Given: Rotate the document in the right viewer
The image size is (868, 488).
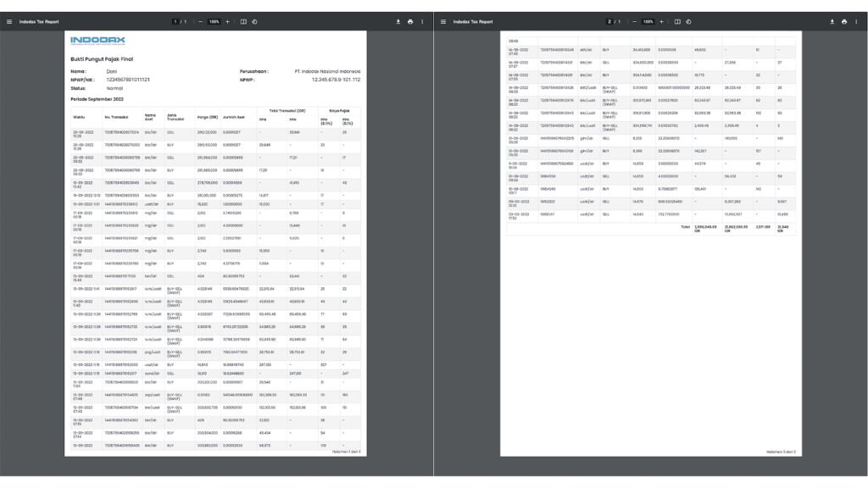Looking at the screenshot, I should coord(688,21).
